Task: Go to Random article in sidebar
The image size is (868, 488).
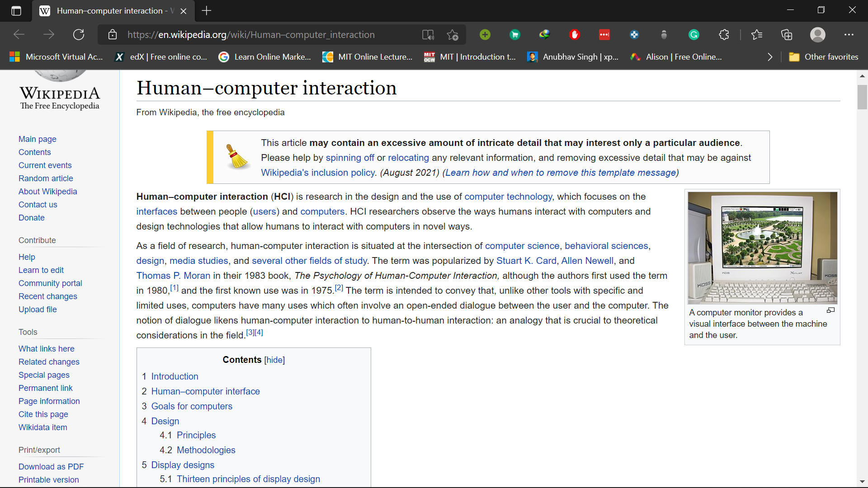Action: 46,178
